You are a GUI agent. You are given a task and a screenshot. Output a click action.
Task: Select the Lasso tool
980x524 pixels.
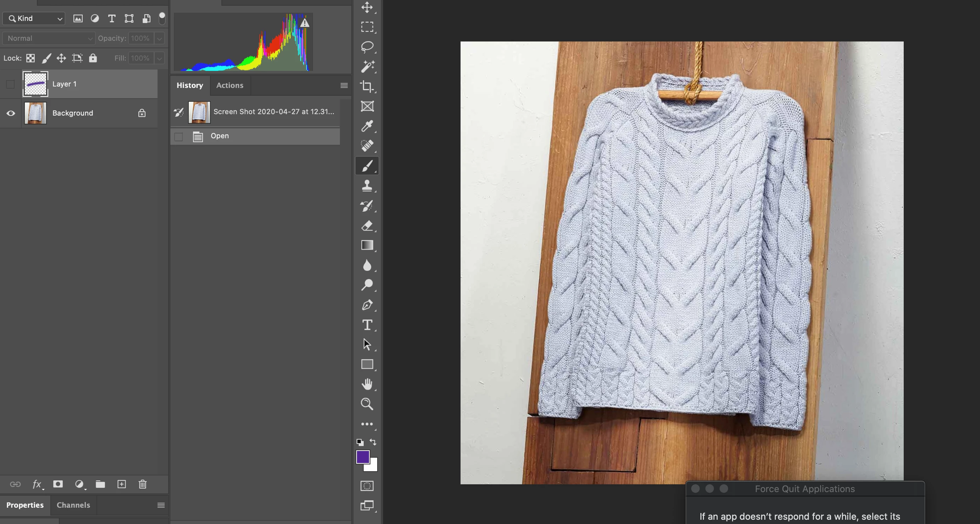pyautogui.click(x=367, y=47)
